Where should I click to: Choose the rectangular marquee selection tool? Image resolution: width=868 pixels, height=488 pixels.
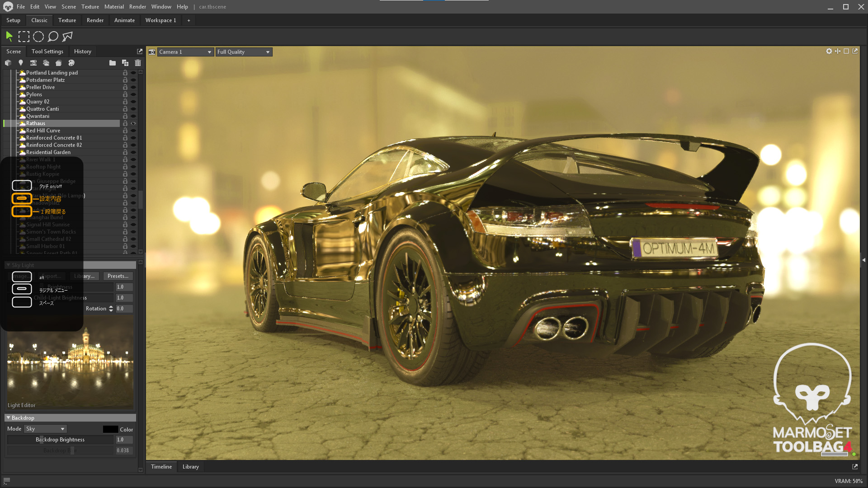(24, 36)
